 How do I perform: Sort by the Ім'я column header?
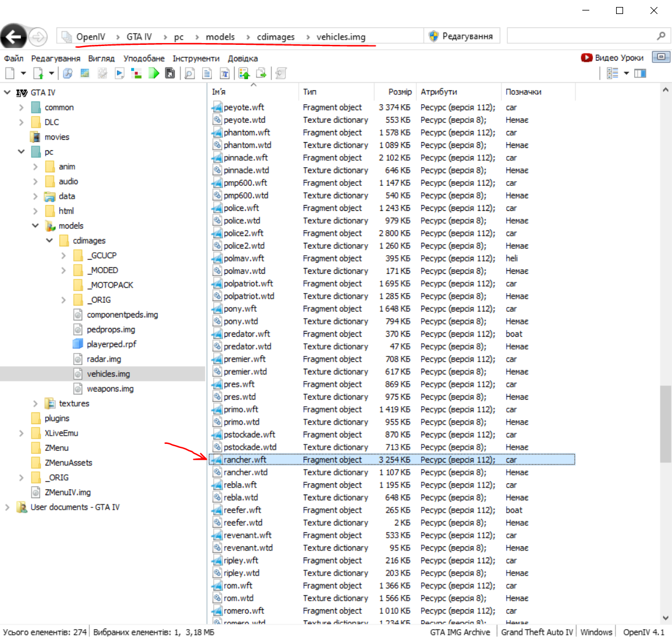tap(254, 91)
